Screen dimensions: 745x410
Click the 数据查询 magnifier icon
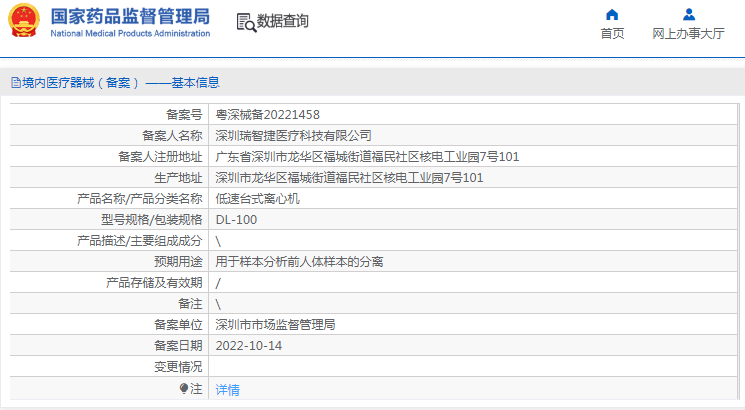click(245, 22)
